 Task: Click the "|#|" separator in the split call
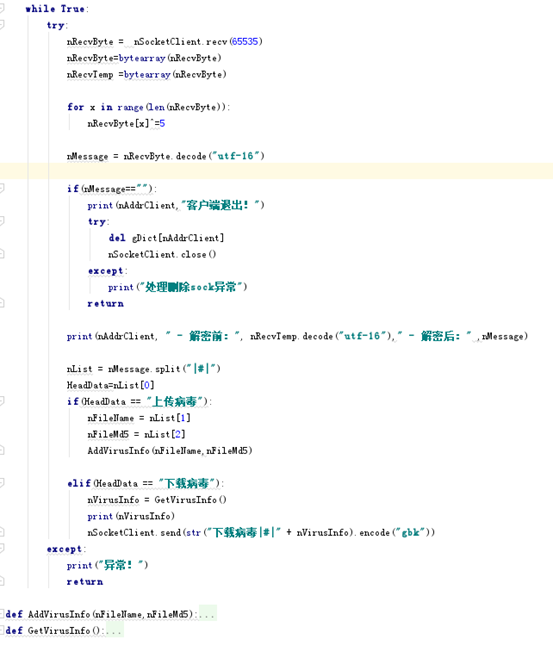(201, 369)
